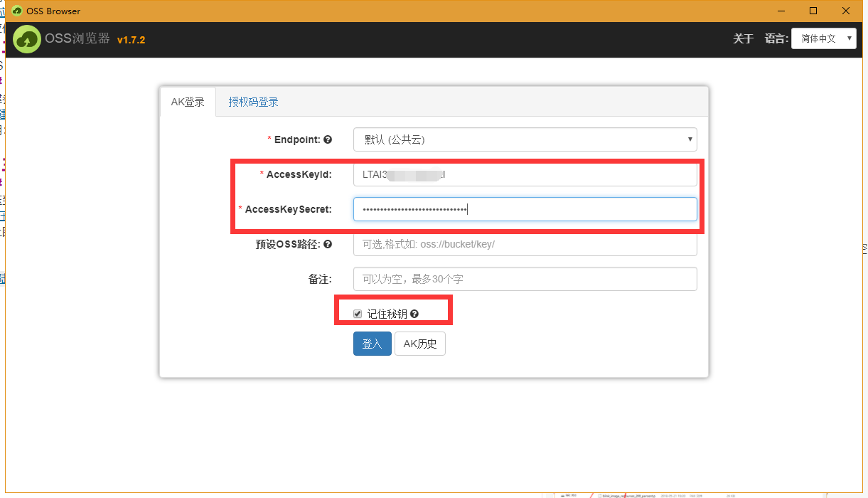Click the OSS Browser green cloud logo
This screenshot has width=868, height=498.
27,40
